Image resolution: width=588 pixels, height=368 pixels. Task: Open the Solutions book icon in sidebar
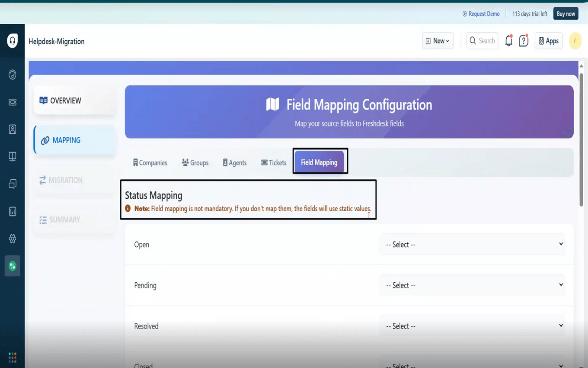(13, 156)
